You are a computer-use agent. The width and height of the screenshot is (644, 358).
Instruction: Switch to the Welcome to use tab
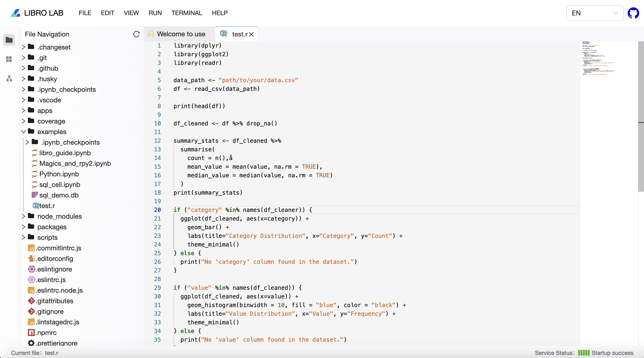181,34
